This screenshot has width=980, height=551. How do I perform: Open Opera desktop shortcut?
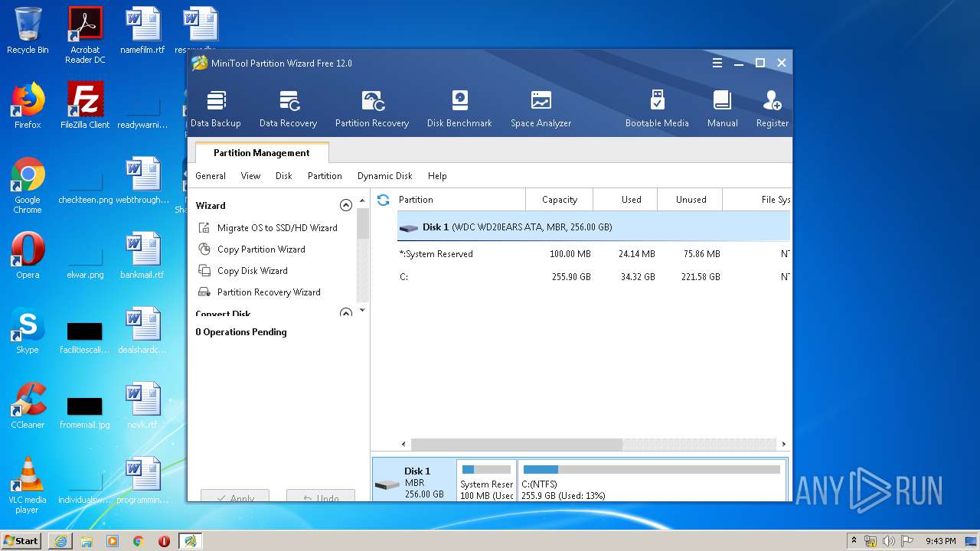coord(28,256)
